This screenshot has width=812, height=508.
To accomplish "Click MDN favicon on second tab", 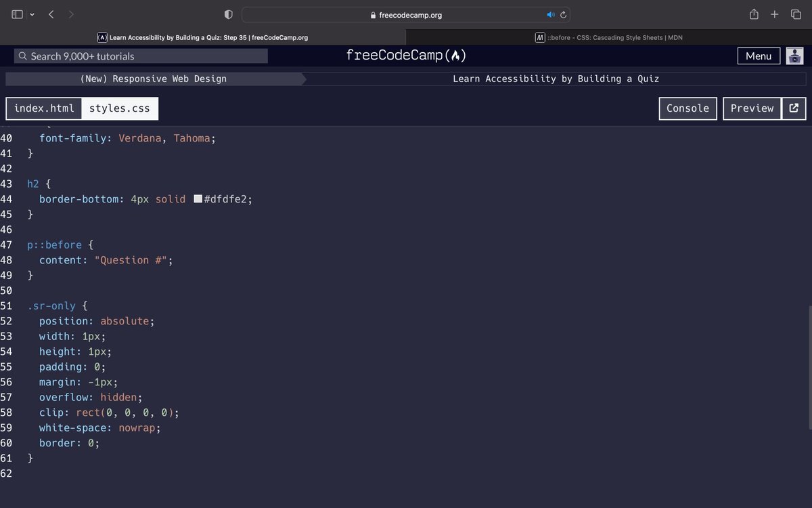I will (x=540, y=38).
